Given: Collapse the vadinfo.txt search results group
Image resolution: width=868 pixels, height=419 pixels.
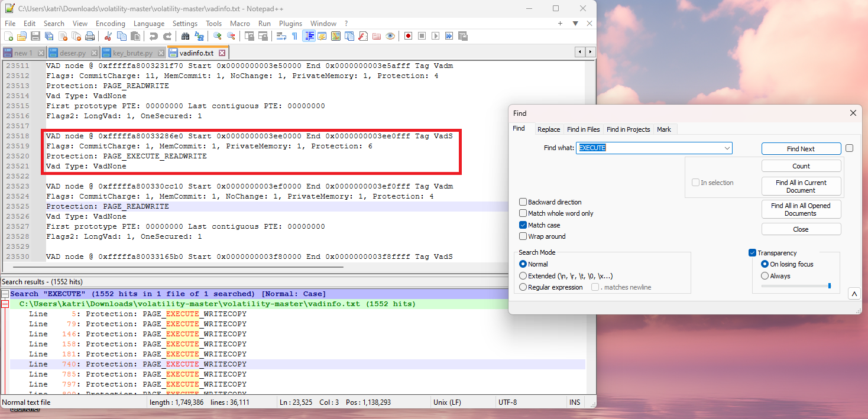Looking at the screenshot, I should point(5,303).
